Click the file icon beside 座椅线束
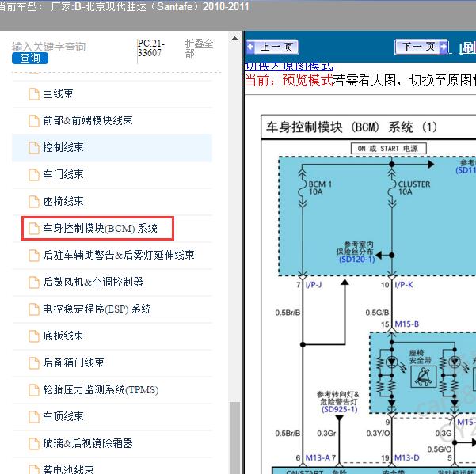This screenshot has height=474, width=476. [x=34, y=201]
